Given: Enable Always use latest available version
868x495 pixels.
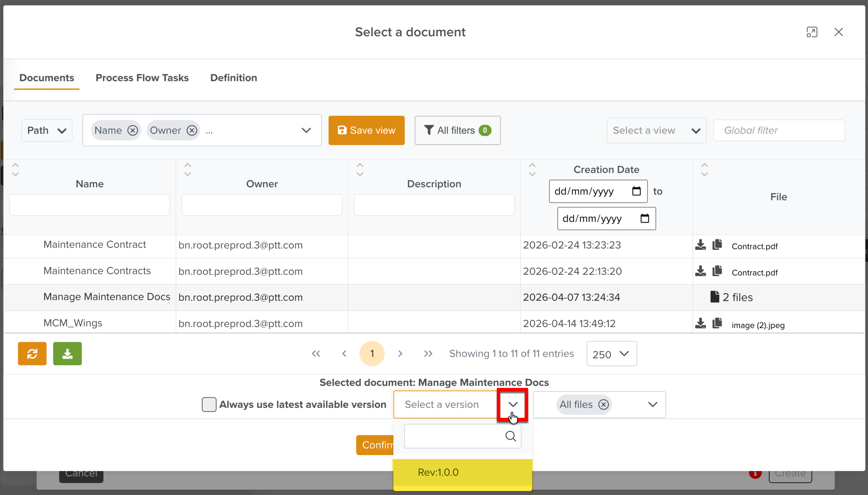Looking at the screenshot, I should 209,405.
